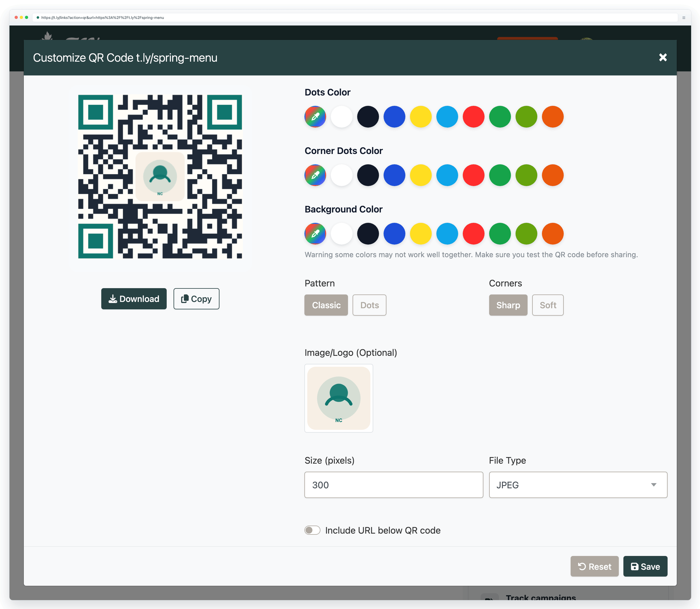
Task: Click the Size (pixels) input field
Action: coord(394,485)
